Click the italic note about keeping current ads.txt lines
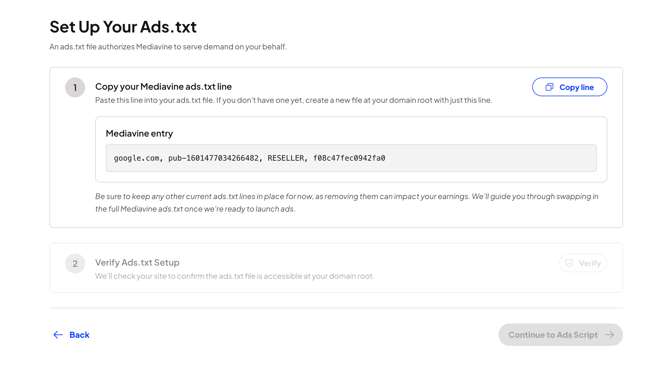670x365 pixels. (x=347, y=203)
